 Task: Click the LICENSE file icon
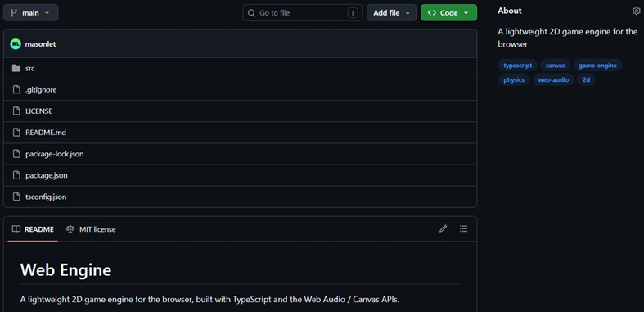click(16, 111)
